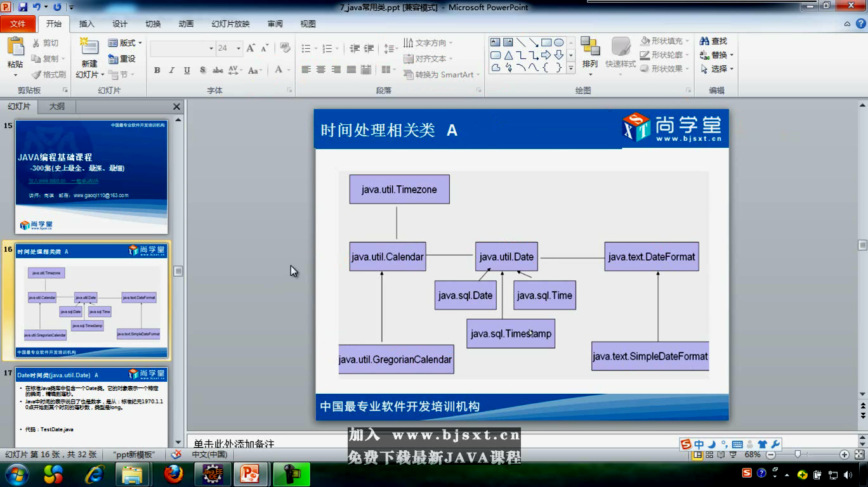Click the notes area to add notes
This screenshot has height=487, width=868.
522,442
